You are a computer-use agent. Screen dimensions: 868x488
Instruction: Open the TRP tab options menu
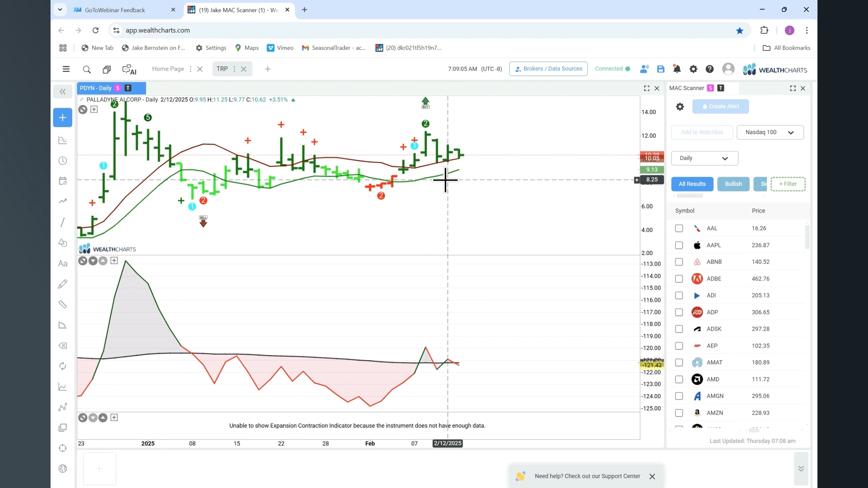coord(234,69)
